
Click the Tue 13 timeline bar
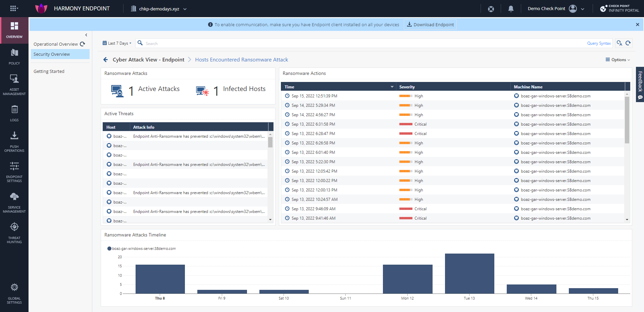469,274
